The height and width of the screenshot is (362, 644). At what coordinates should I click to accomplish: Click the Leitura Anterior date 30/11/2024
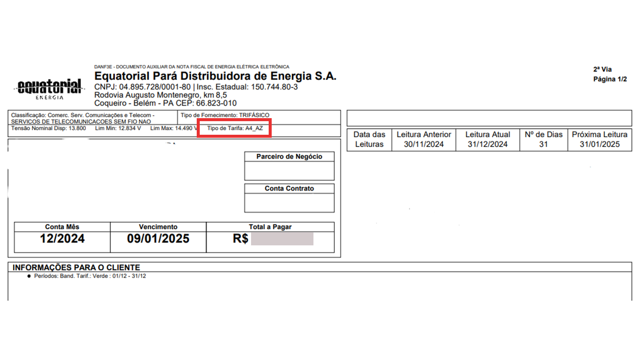click(425, 144)
